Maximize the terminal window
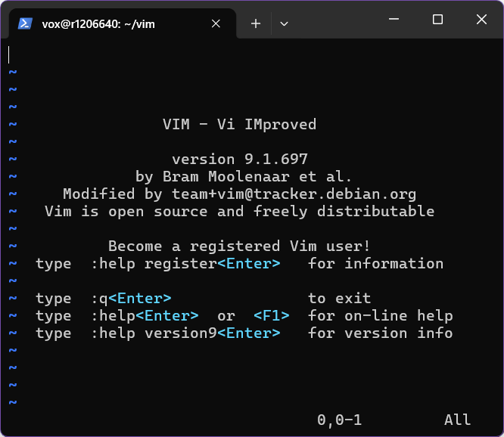 437,19
